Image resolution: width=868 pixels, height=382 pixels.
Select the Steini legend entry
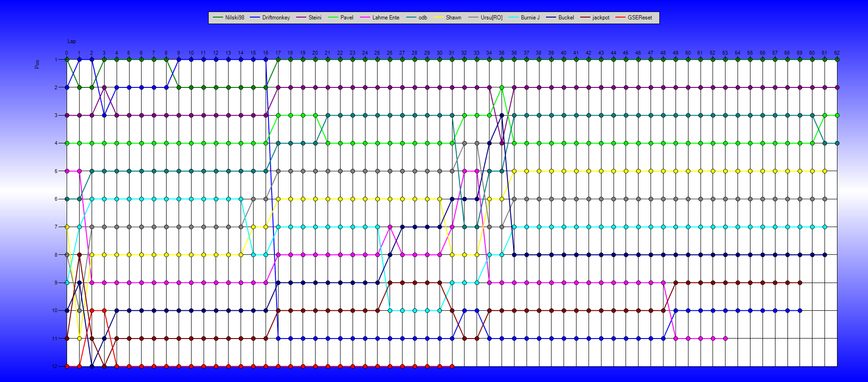[309, 18]
